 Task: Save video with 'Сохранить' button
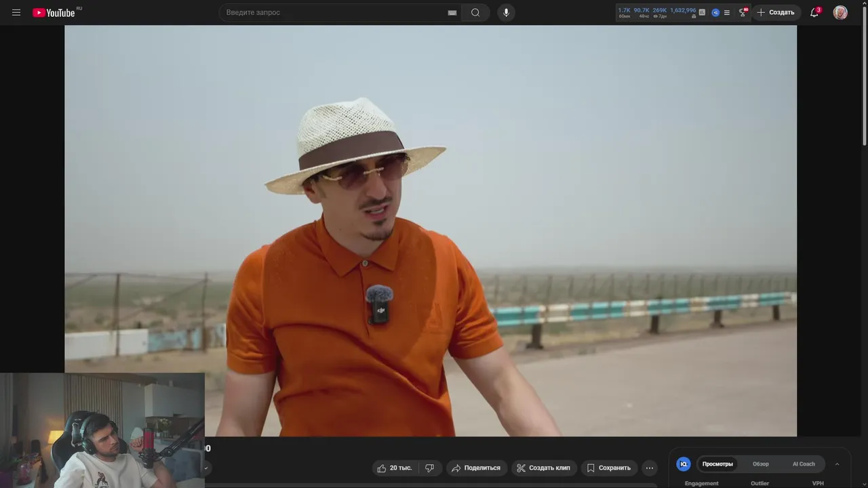point(609,468)
